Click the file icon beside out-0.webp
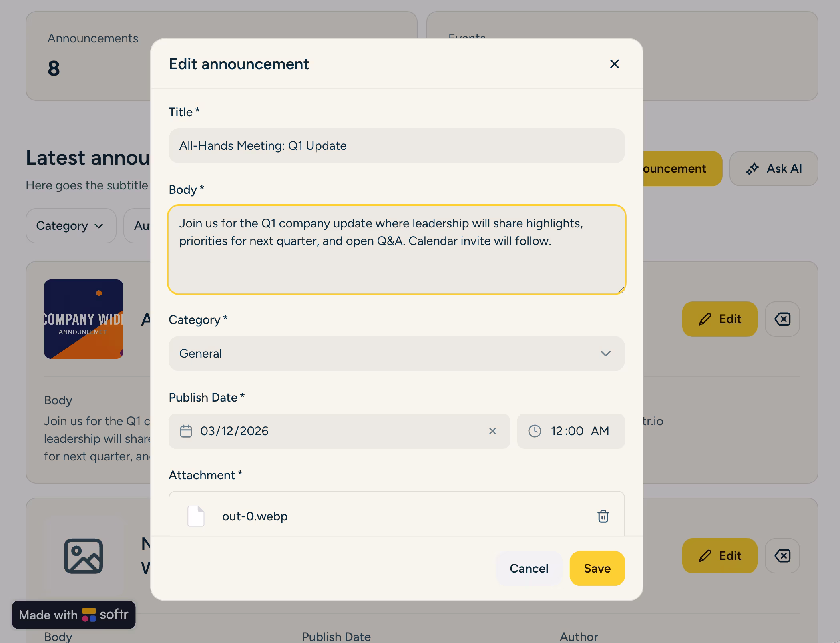Screen dimensions: 840x643 coord(196,516)
